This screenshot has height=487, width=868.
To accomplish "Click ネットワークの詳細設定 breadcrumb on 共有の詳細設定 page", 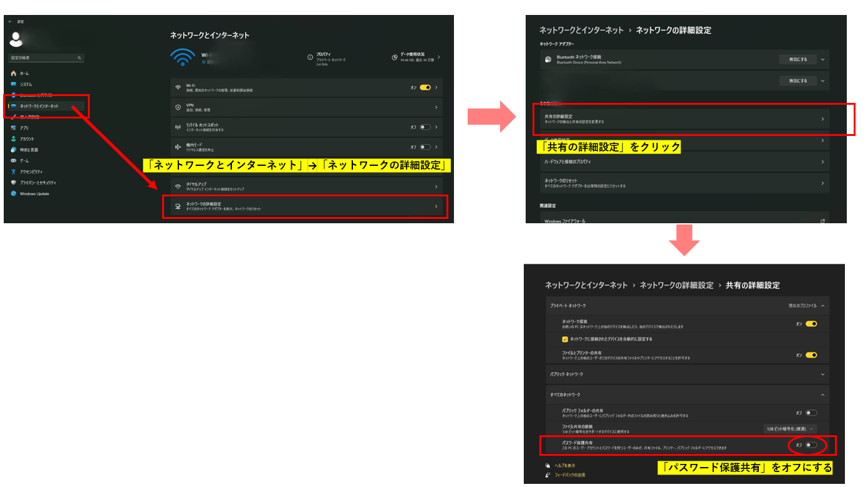I will pyautogui.click(x=677, y=285).
